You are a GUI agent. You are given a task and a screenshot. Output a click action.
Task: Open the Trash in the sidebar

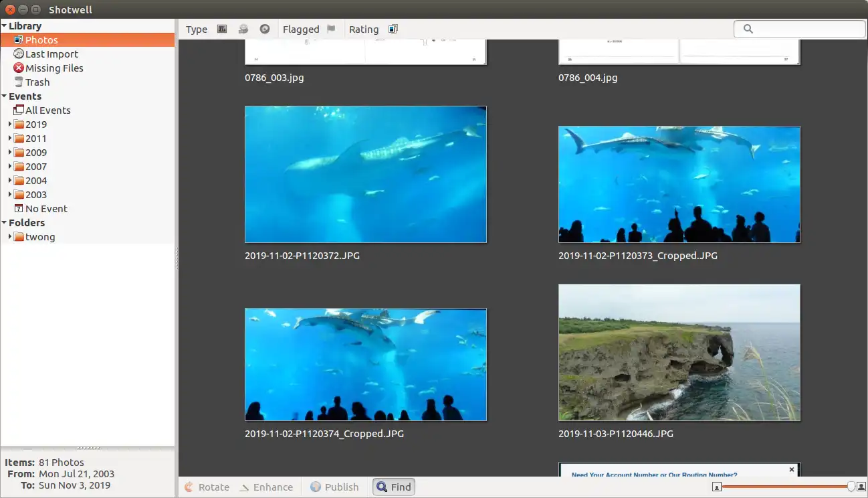37,82
